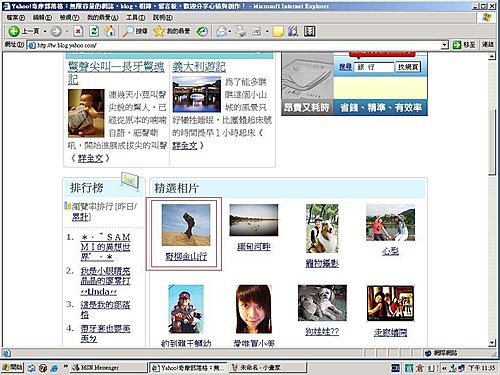Image resolution: width=500 pixels, height=375 pixels.
Task: Click caption link under collie dog photo
Action: [x=322, y=264]
